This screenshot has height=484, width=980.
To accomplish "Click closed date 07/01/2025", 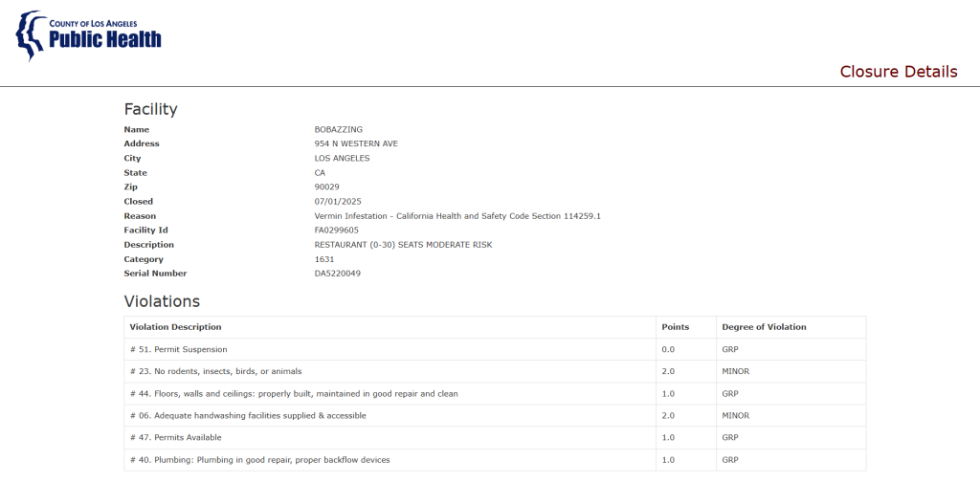I will (x=338, y=202).
